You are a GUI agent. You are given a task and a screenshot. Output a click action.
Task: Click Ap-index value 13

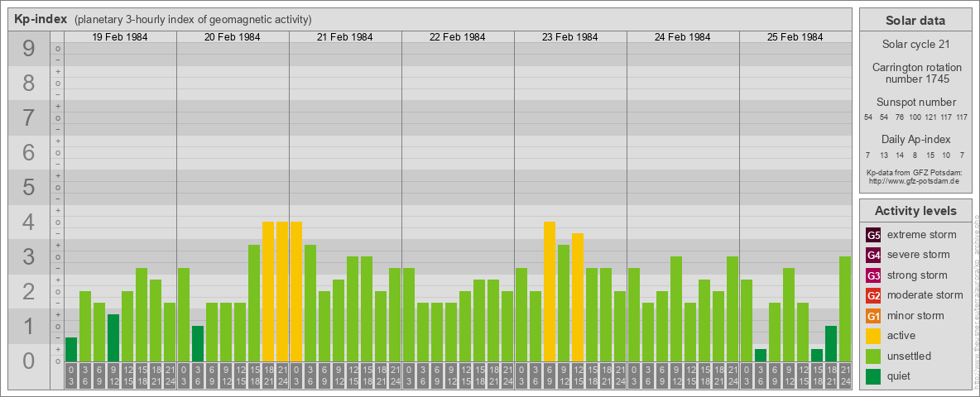pos(884,155)
